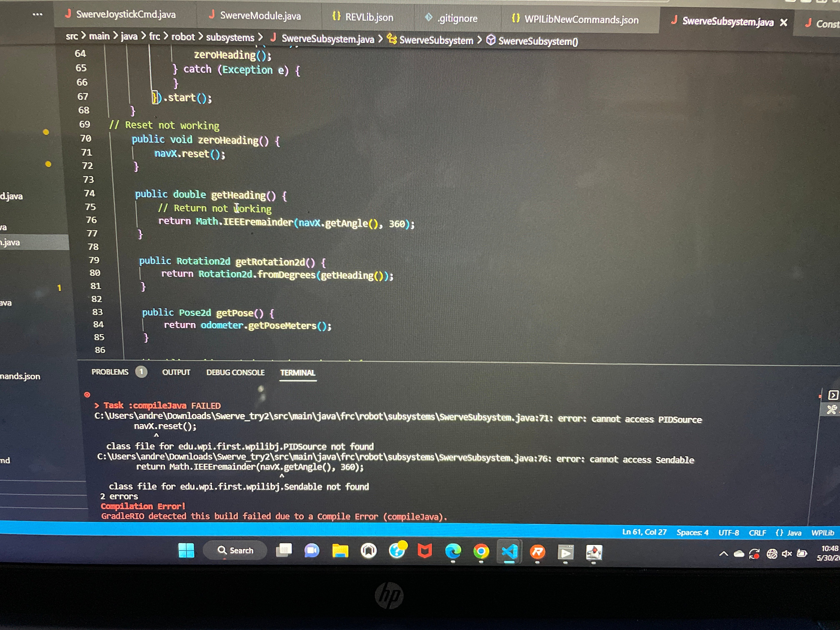Click the red error marker in terminal gutter

(87, 395)
